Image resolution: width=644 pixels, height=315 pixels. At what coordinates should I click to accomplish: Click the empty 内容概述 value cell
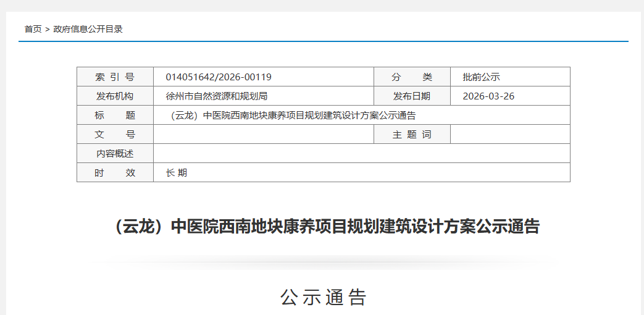coord(361,154)
